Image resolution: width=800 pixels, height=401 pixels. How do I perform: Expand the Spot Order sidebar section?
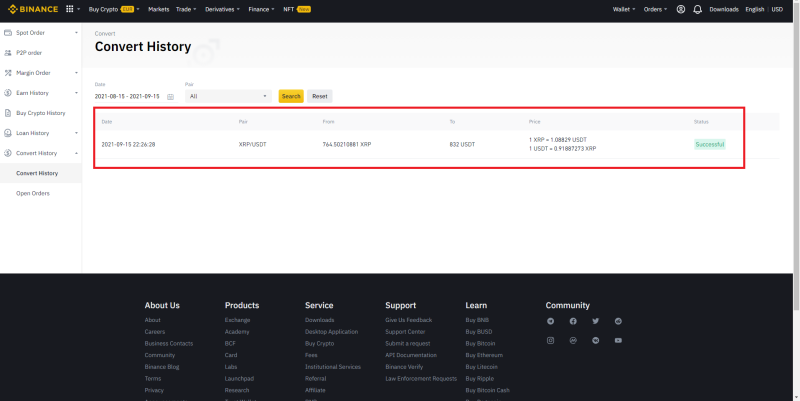click(x=76, y=33)
